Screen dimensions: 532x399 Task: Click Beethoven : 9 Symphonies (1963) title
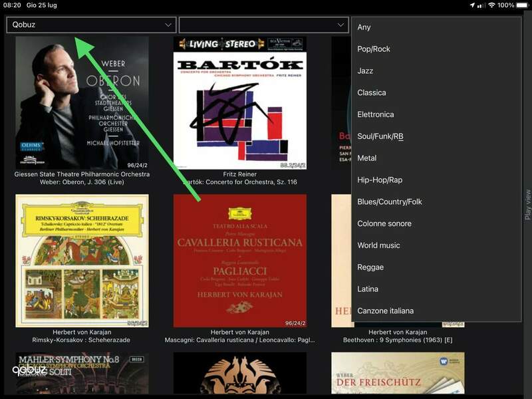click(x=398, y=340)
